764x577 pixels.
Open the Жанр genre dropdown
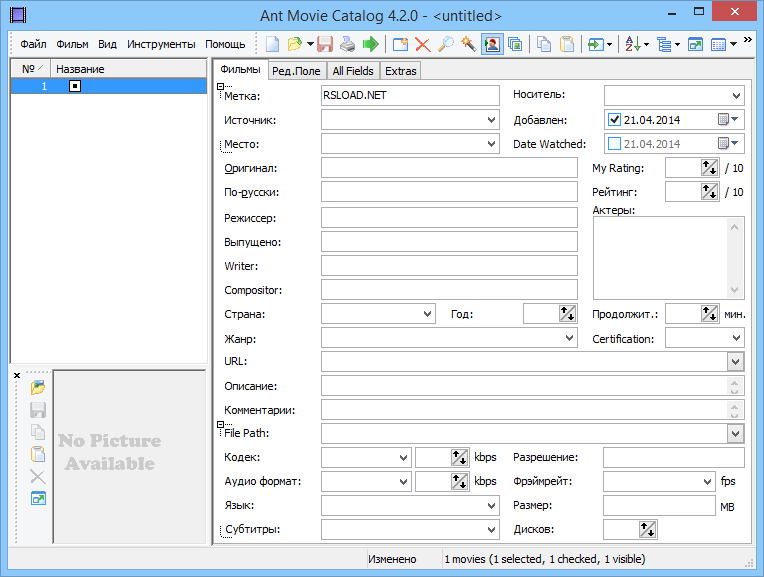(569, 338)
